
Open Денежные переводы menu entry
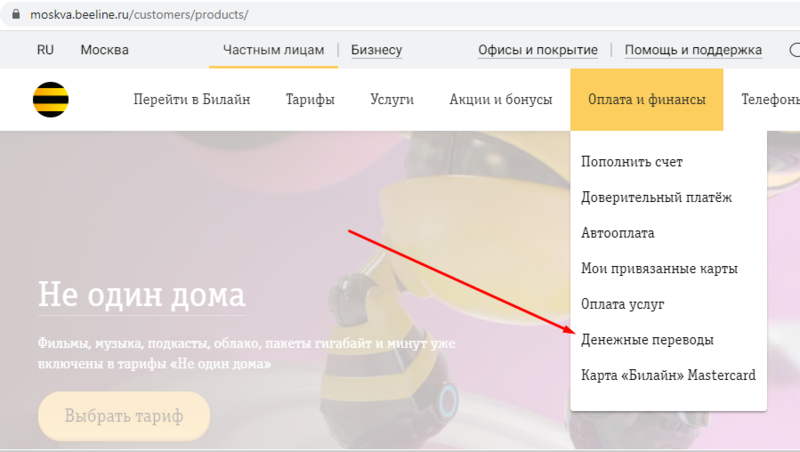click(647, 340)
